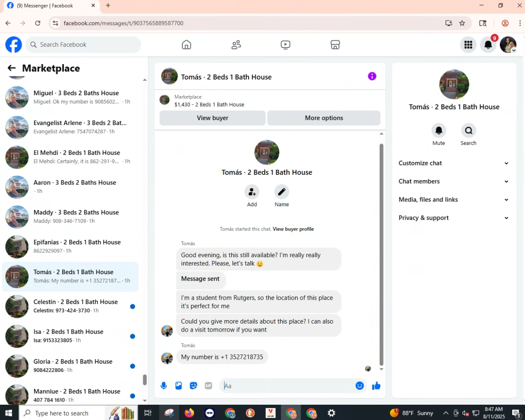
Task: Open the Facebook menu grid icon
Action: [x=468, y=45]
